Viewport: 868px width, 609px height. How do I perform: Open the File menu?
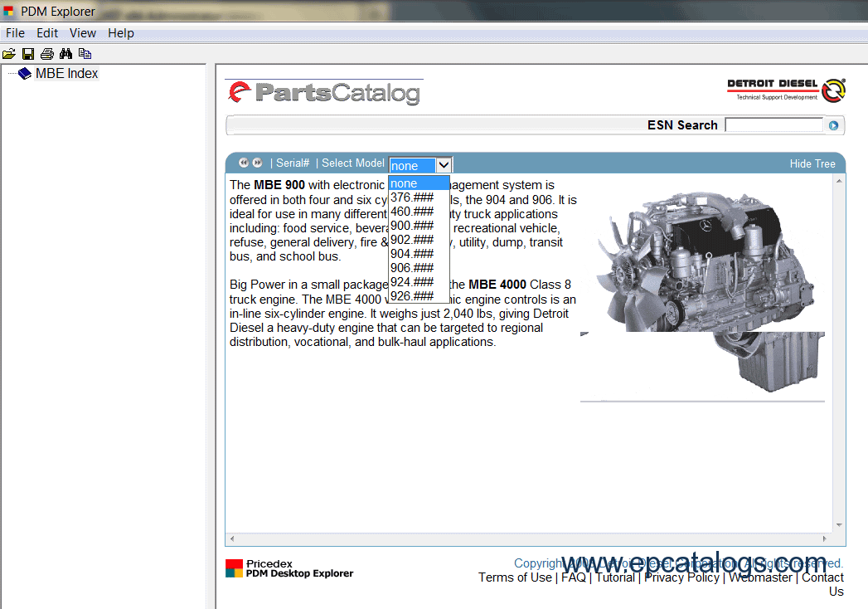15,33
